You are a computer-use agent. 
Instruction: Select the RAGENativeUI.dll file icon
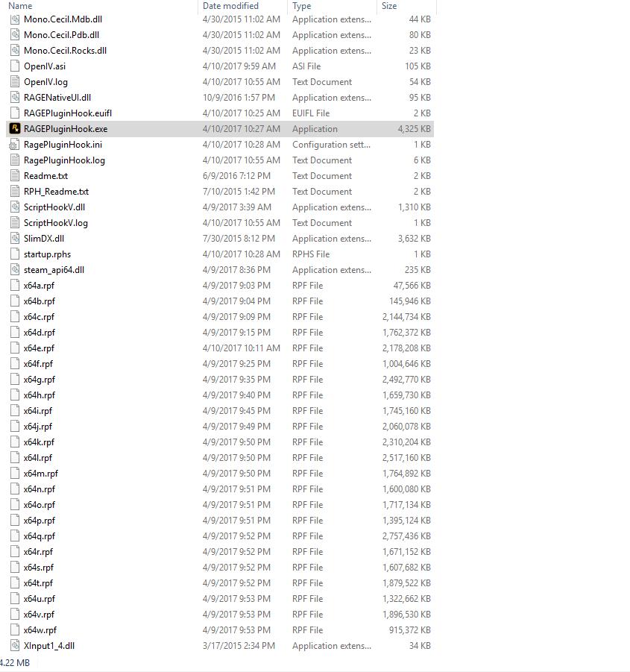pyautogui.click(x=15, y=97)
